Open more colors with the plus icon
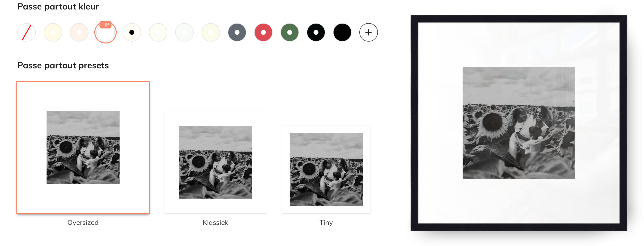 coord(368,33)
